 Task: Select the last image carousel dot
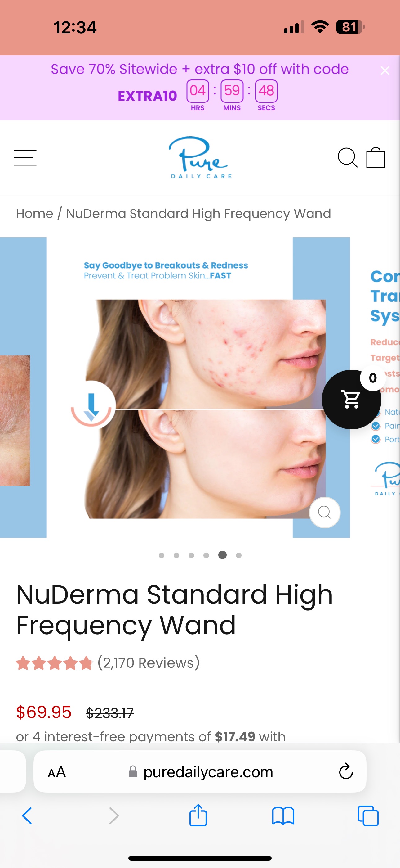coord(239,555)
